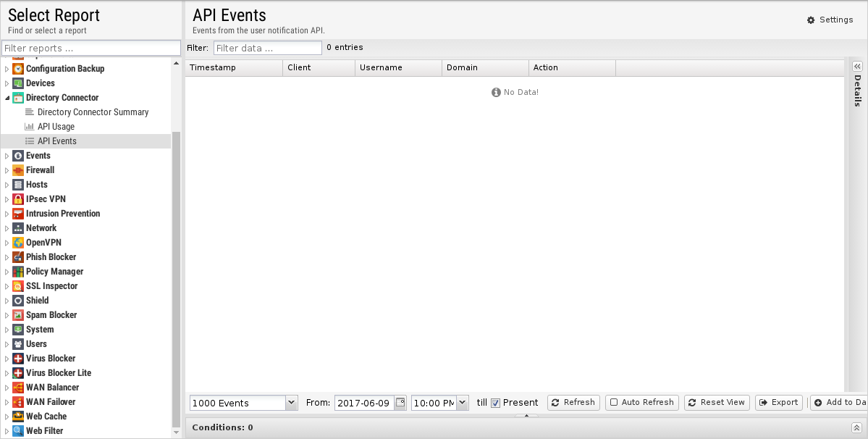This screenshot has width=868, height=439.
Task: Click the OpenVPN globe icon
Action: [x=18, y=243]
